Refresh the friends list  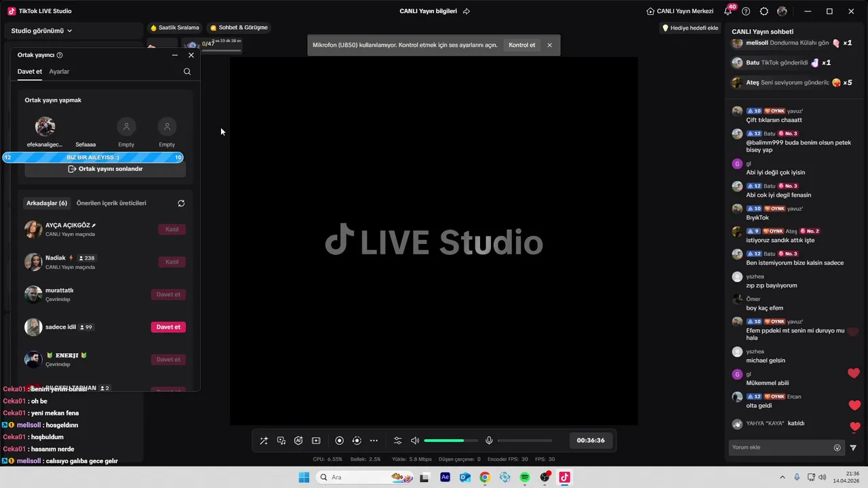tap(181, 203)
